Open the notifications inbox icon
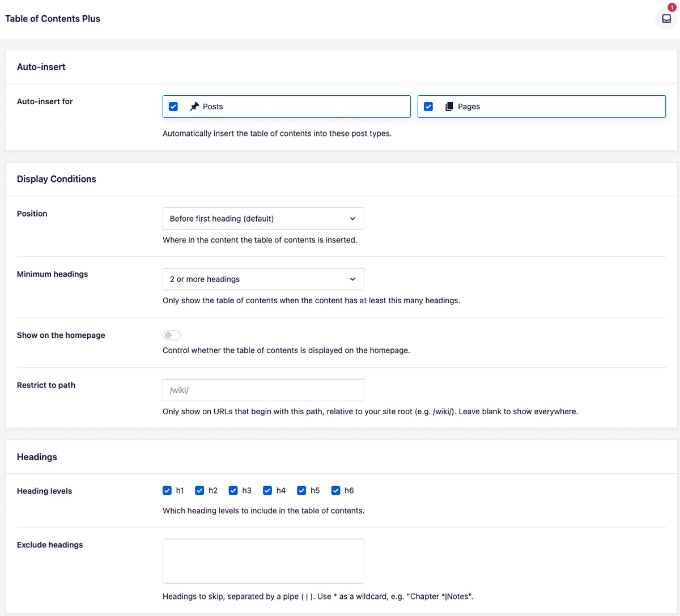This screenshot has width=680, height=616. (666, 19)
